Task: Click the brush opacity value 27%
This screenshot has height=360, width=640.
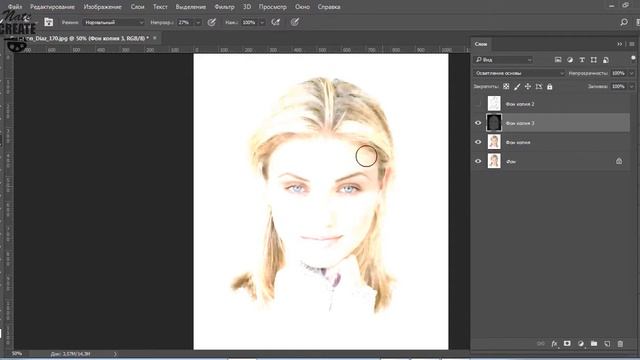Action: point(185,22)
